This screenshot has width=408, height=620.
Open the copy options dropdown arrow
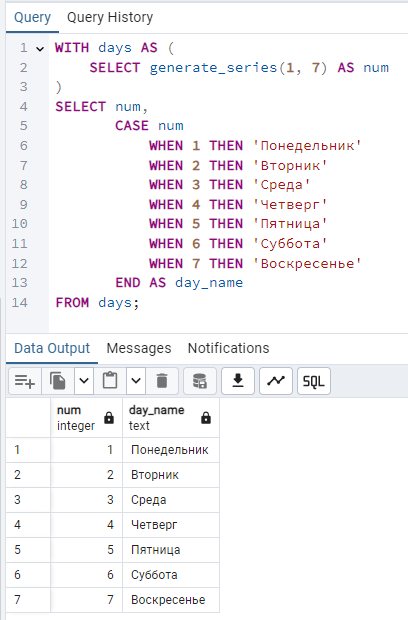pos(84,381)
